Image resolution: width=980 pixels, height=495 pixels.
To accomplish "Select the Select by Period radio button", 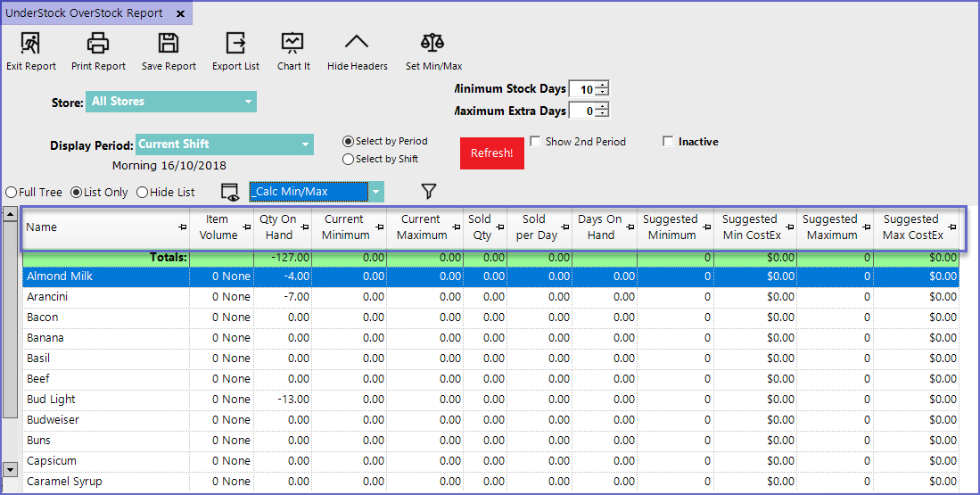I will click(348, 141).
